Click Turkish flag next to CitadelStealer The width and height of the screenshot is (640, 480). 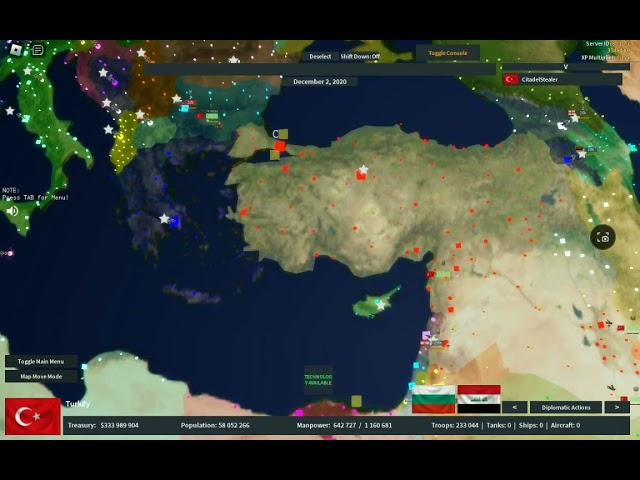[x=511, y=79]
